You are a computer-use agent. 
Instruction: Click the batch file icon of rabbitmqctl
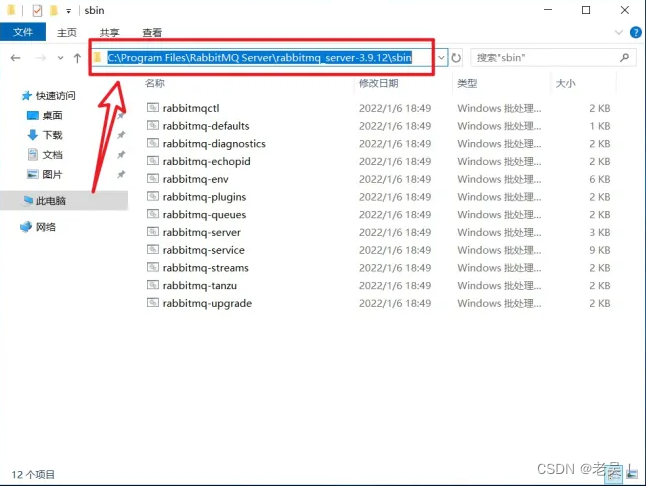pyautogui.click(x=153, y=107)
